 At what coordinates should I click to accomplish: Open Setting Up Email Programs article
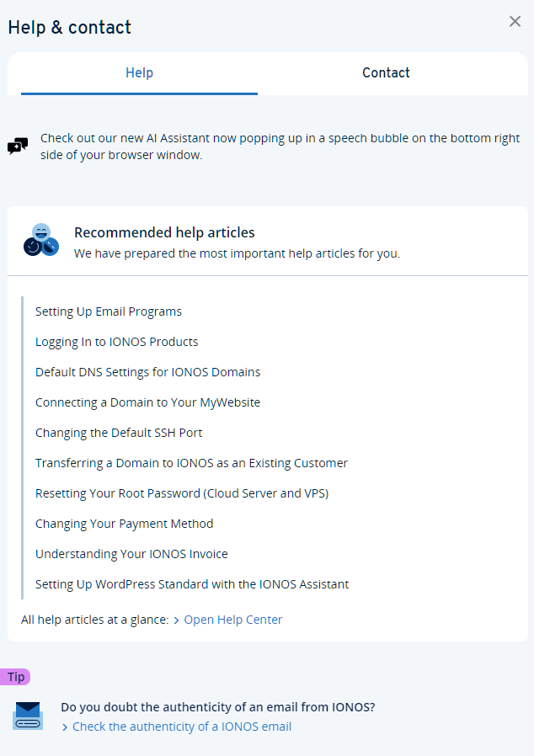point(108,311)
